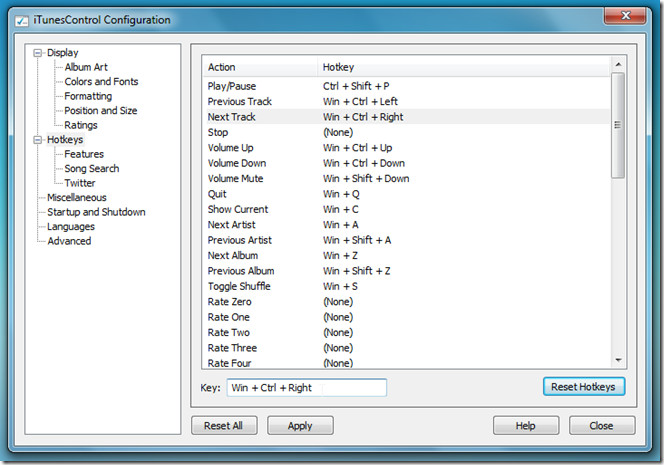
Task: Select Song Search in the tree
Action: tap(91, 169)
